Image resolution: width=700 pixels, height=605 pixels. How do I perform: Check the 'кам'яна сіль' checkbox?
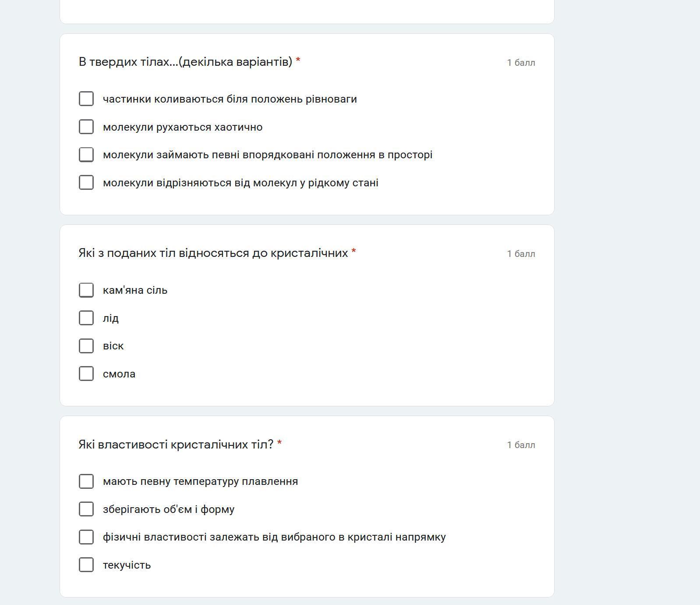coord(86,290)
